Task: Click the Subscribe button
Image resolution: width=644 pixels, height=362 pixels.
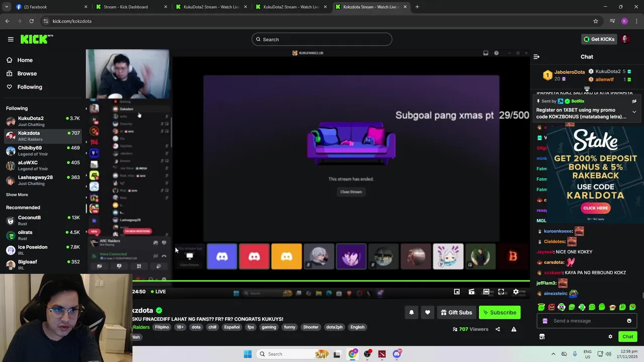Action: coord(500,312)
